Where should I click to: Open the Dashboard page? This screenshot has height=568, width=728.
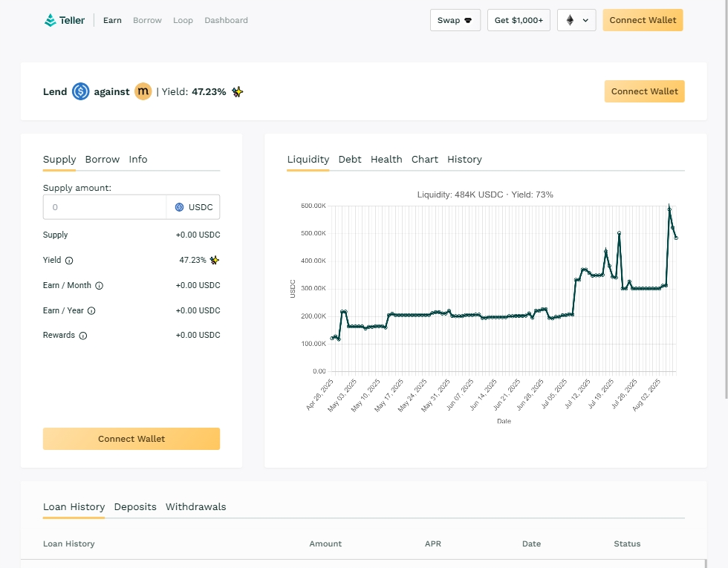point(226,21)
